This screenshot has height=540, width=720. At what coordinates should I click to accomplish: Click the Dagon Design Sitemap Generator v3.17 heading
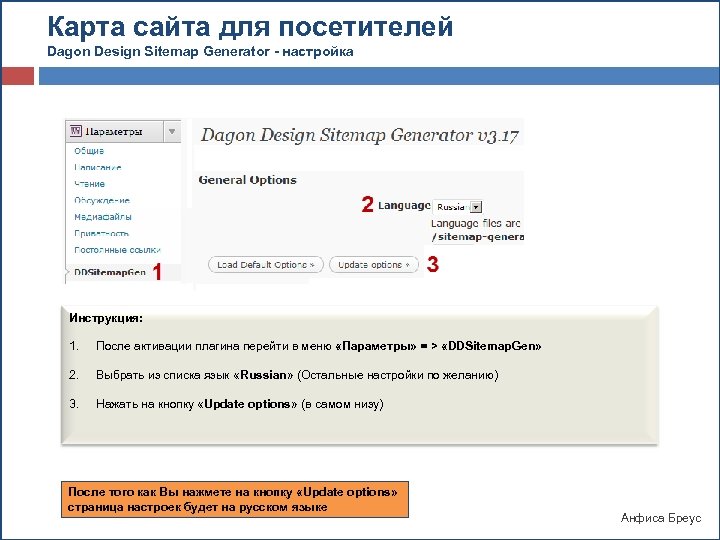[x=360, y=135]
